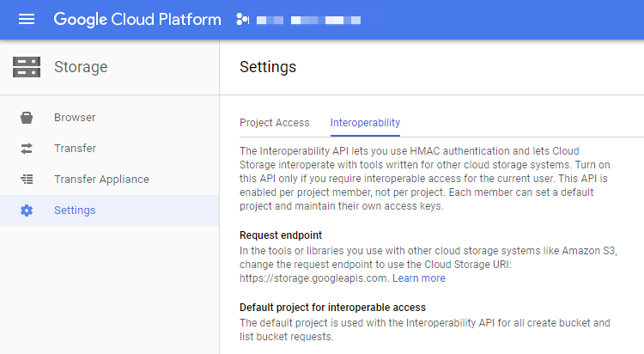Screen dimensions: 644x354
Task: Click the project selector dots icon
Action: [x=242, y=19]
